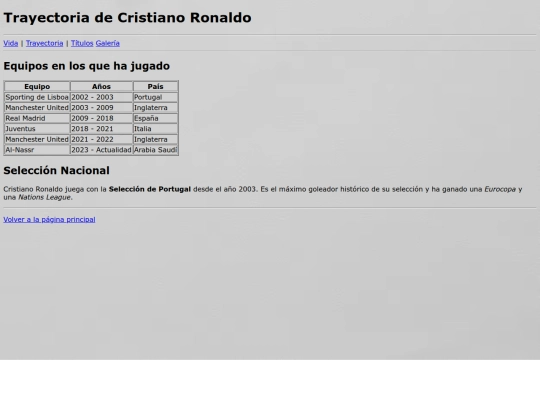The image size is (540, 405).
Task: Click the 2009 - 2018 cell
Action: click(x=101, y=118)
